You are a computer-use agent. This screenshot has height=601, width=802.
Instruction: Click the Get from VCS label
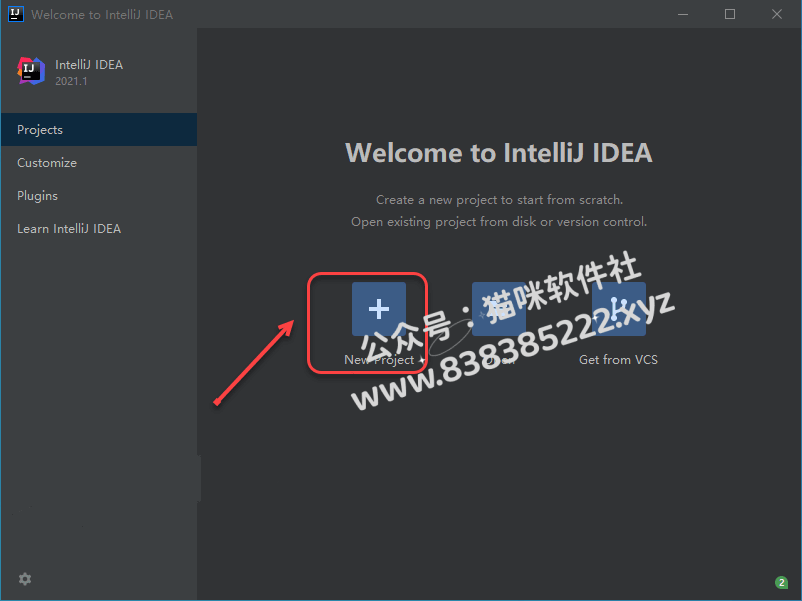pyautogui.click(x=618, y=360)
